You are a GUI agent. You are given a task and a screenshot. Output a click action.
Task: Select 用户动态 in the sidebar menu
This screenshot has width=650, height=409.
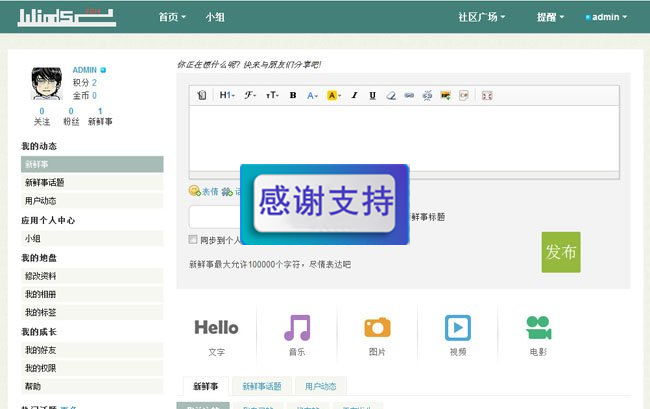tap(92, 201)
